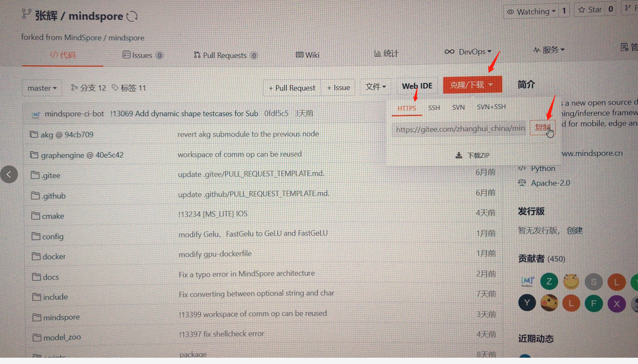Open the MindSpore / mindspore forked-from link

104,38
